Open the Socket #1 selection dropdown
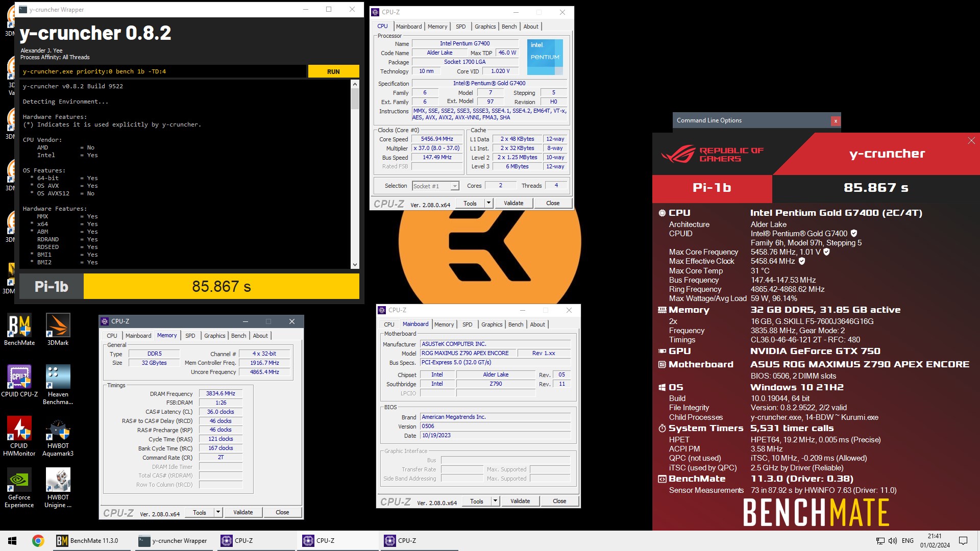Image resolution: width=980 pixels, height=551 pixels. click(x=436, y=186)
